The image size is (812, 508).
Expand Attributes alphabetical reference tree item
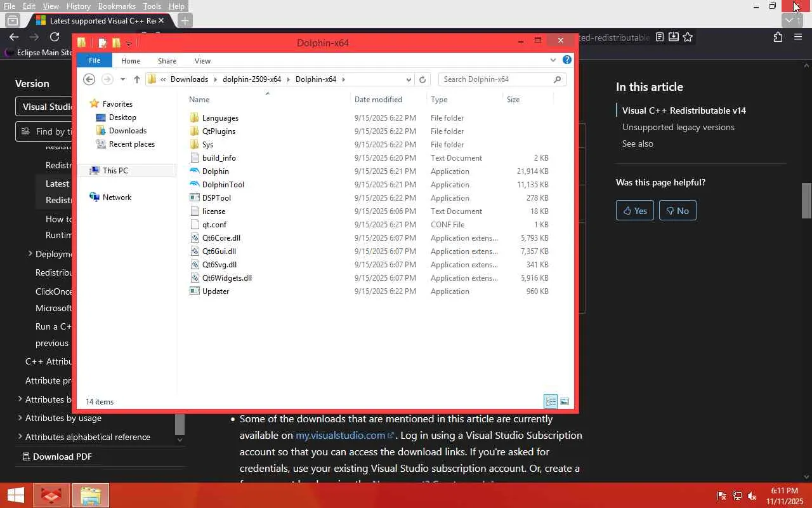click(x=20, y=437)
